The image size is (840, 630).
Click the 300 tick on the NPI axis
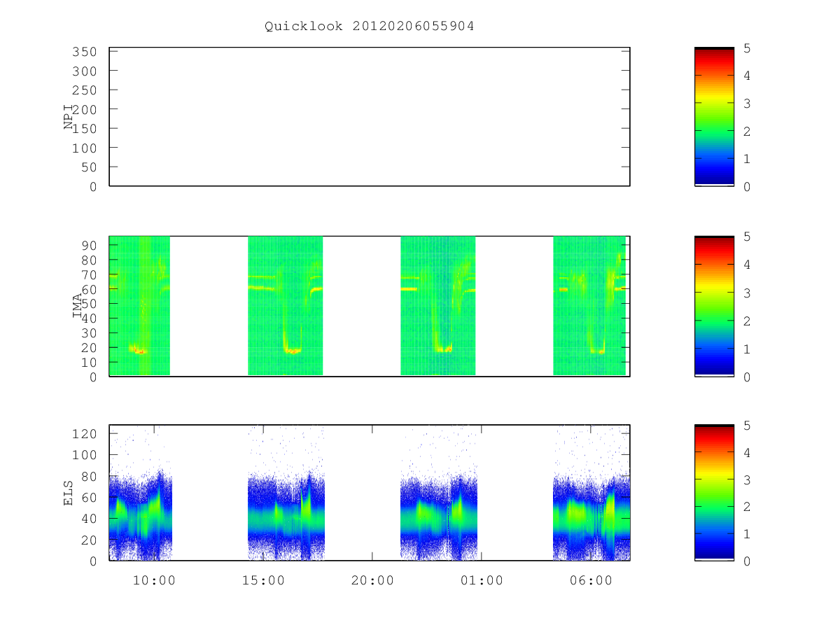[x=83, y=71]
